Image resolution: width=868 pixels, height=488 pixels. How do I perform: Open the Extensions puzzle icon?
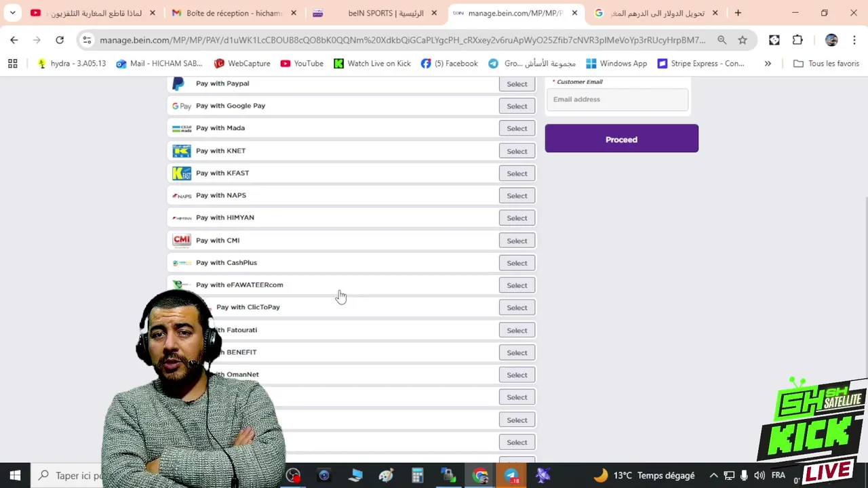click(x=797, y=40)
